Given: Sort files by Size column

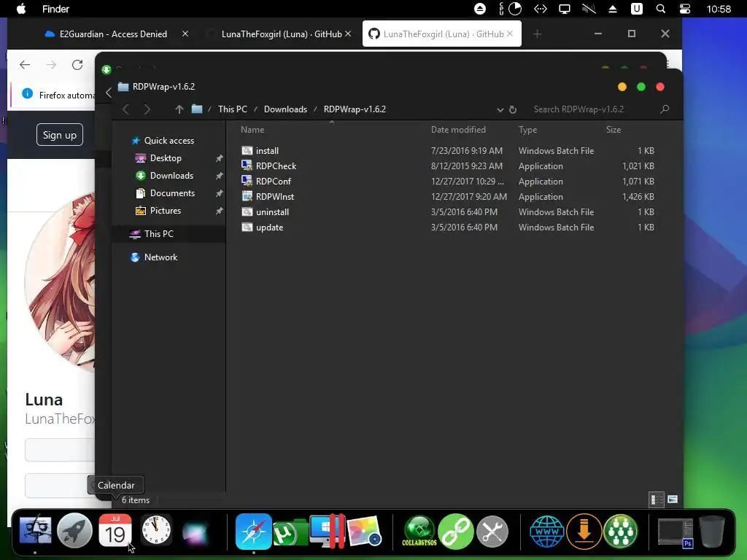Looking at the screenshot, I should tap(613, 130).
